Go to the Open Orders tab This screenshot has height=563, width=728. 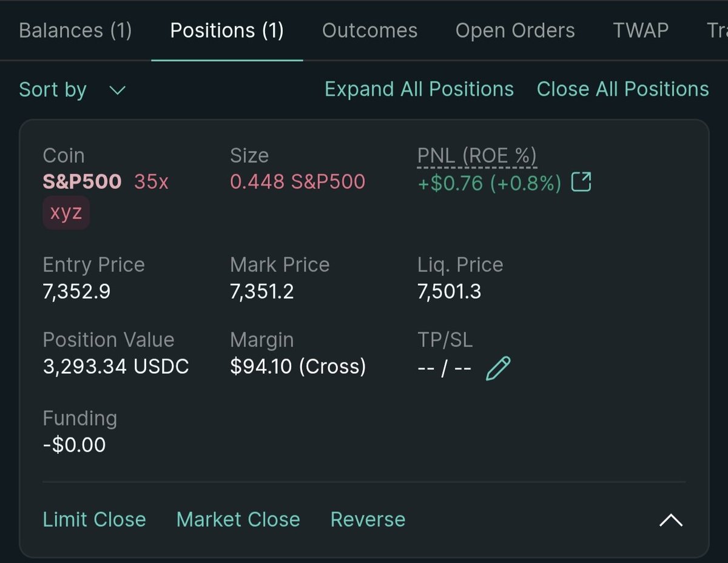pos(515,30)
